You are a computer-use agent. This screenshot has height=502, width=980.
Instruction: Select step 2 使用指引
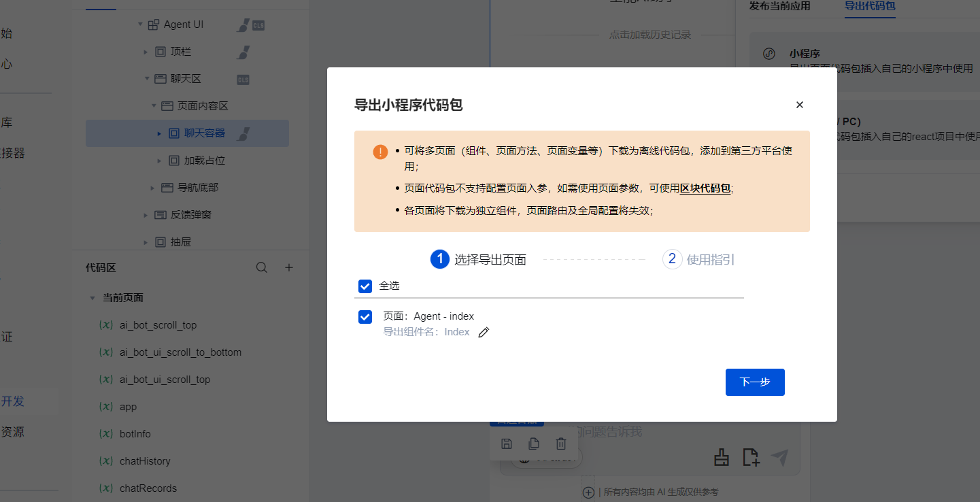click(x=698, y=259)
